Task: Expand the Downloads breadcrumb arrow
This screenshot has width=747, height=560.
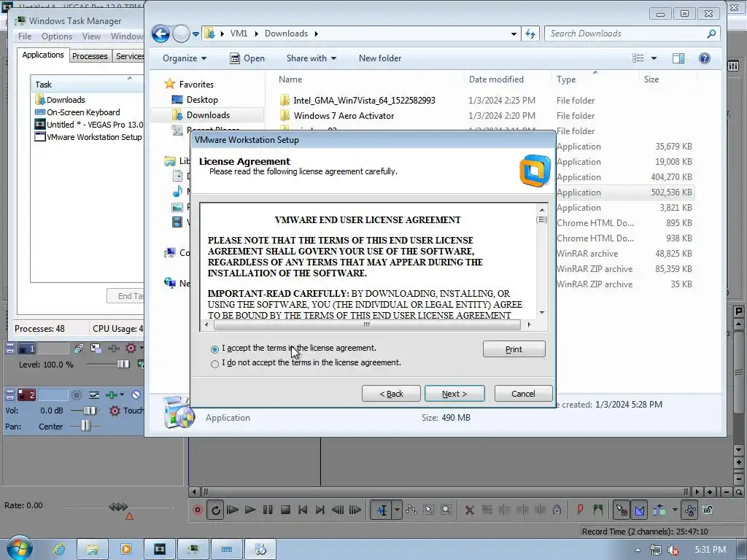Action: pyautogui.click(x=316, y=34)
